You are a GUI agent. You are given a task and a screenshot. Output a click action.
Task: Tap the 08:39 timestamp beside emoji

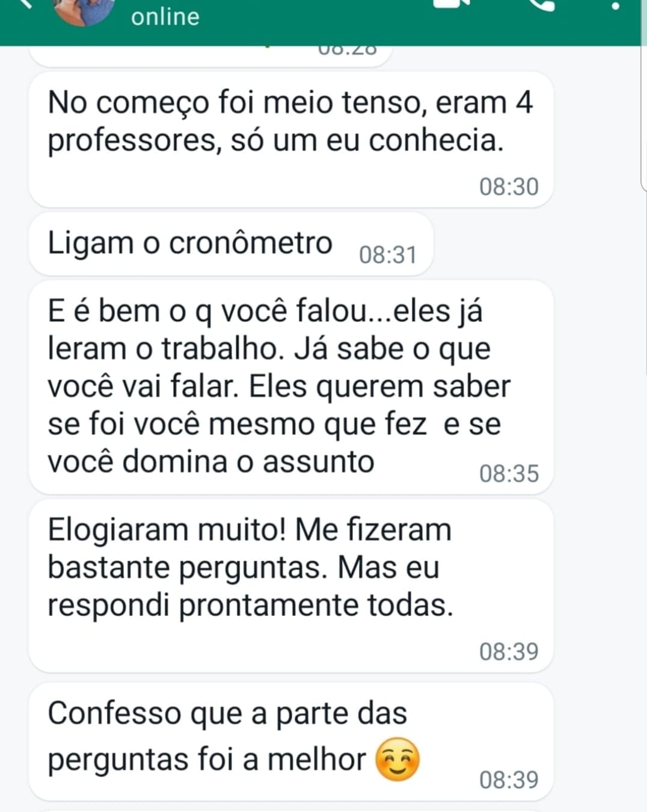(x=509, y=780)
